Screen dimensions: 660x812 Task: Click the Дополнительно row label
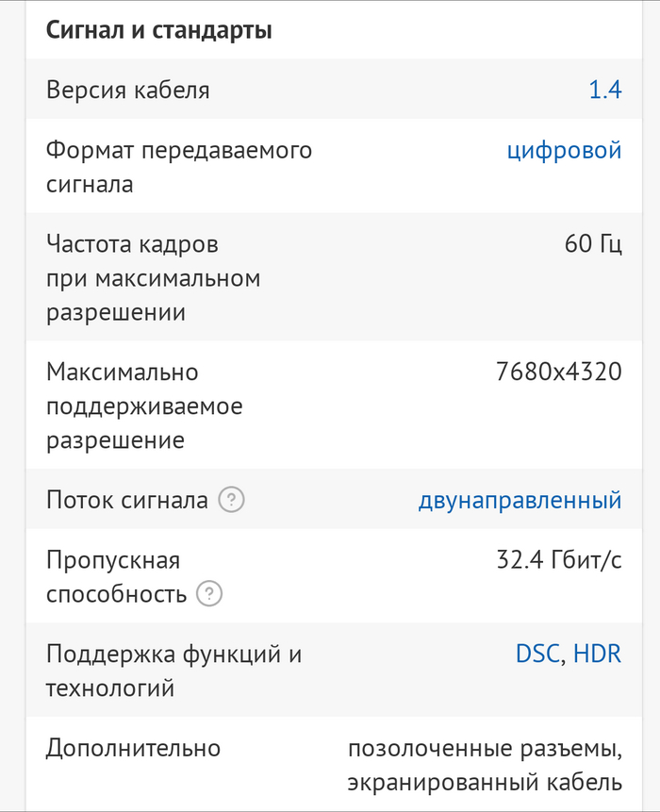pyautogui.click(x=133, y=749)
